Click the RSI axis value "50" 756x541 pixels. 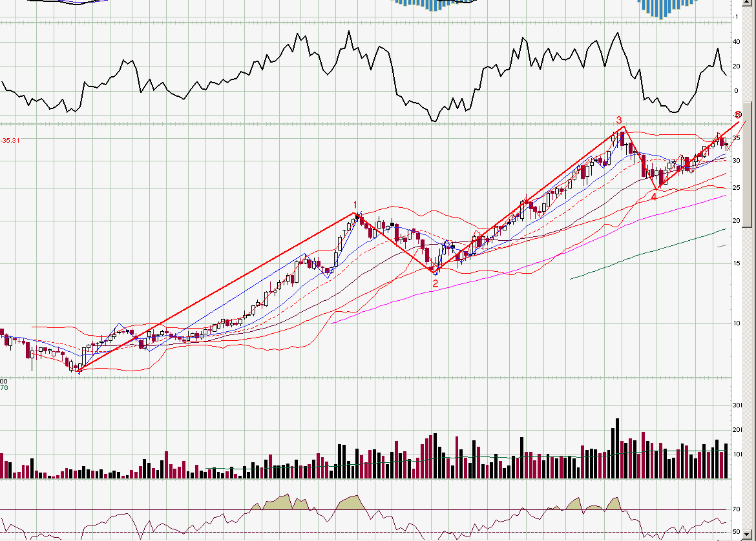[x=736, y=532]
